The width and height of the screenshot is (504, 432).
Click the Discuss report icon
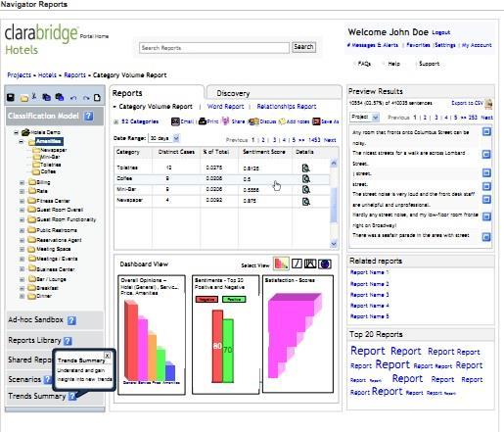click(253, 121)
